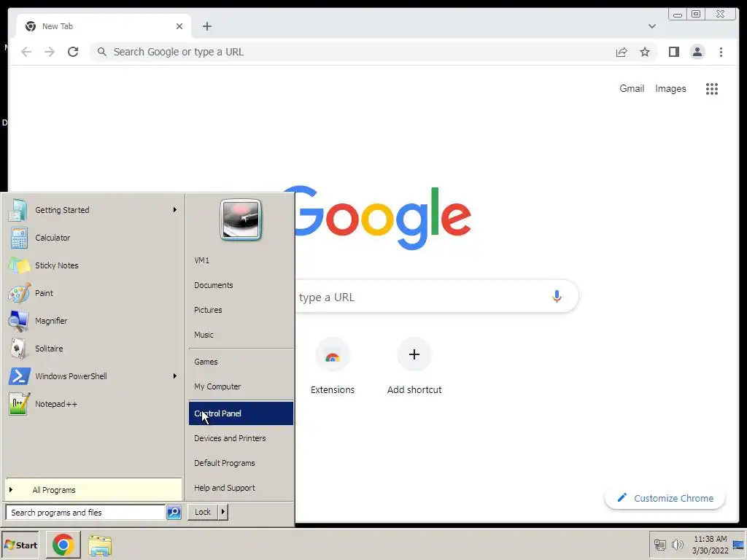Expand the tab search chevron in Chrome
Image resolution: width=747 pixels, height=560 pixels.
(651, 26)
